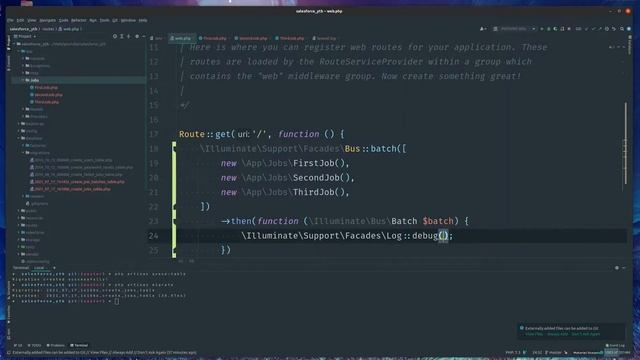Collapse the Jobs folder in project tree
640x360 pixels.
(x=23, y=80)
